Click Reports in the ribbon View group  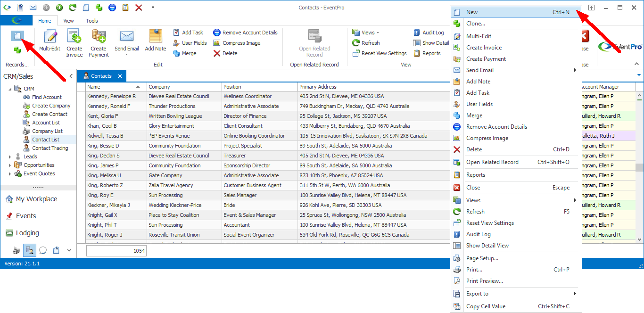click(427, 53)
